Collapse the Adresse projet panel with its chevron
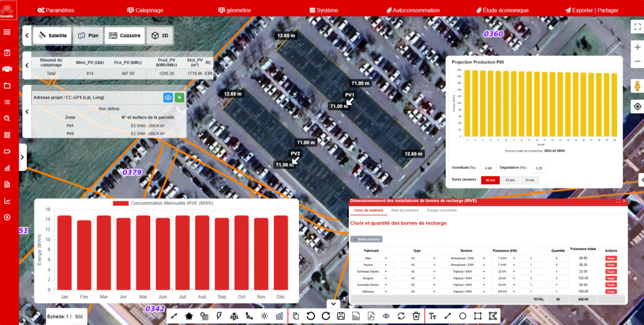This screenshot has height=325, width=644. click(x=27, y=112)
